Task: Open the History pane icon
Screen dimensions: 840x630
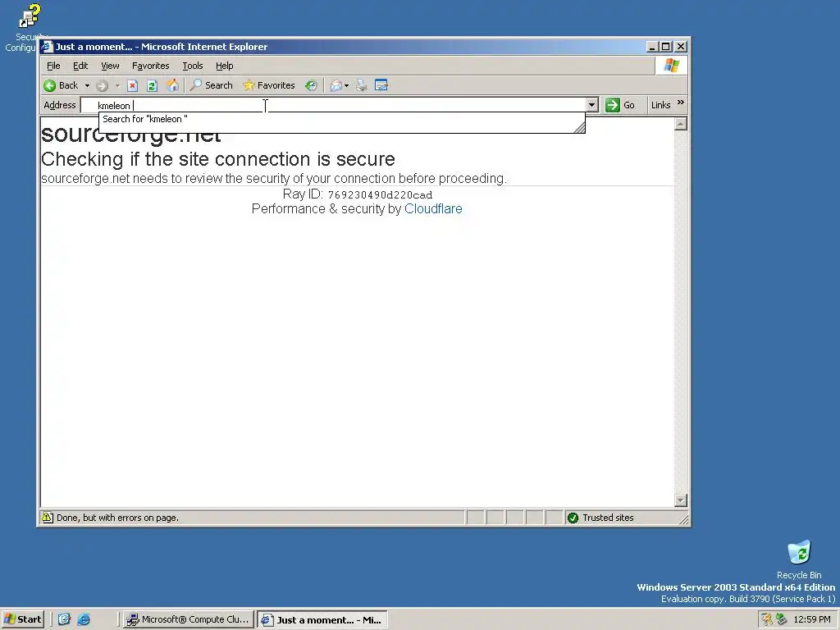Action: click(x=311, y=85)
